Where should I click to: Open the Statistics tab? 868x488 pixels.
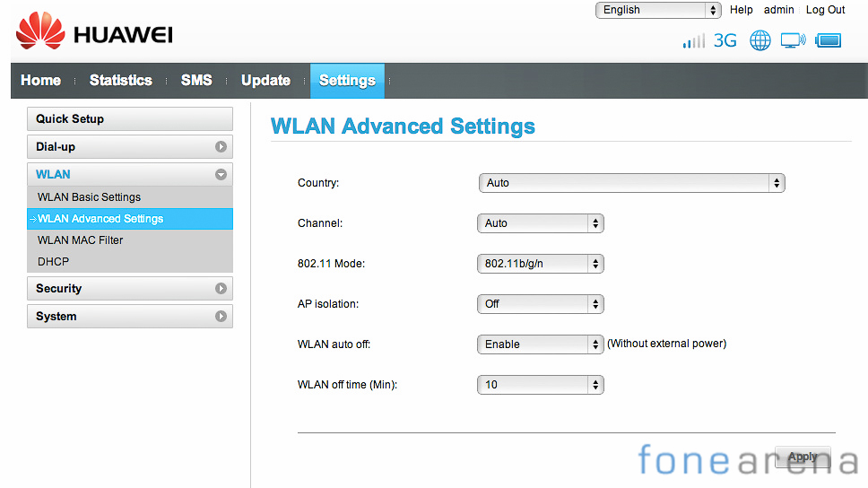[x=121, y=81]
